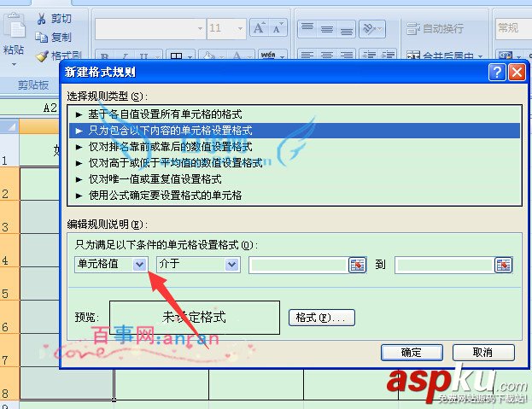Expand the paste options arrow below 粘贴
Image resolution: width=532 pixels, height=409 pixels.
(14, 64)
